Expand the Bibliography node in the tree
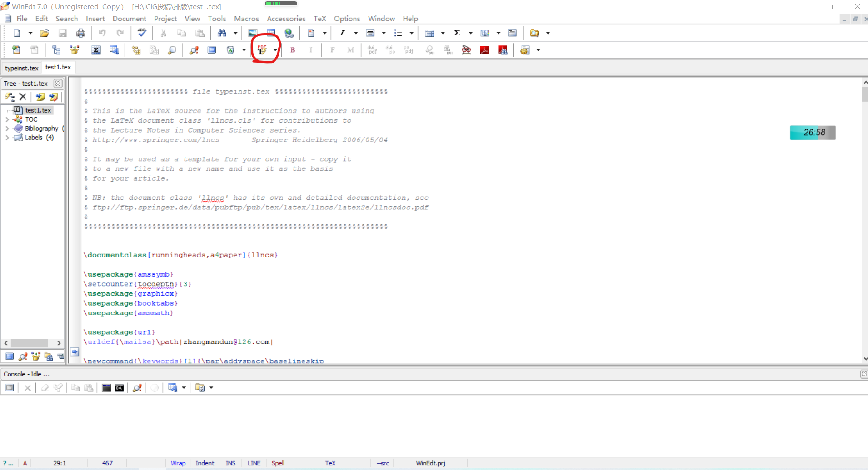Viewport: 868px width, 470px height. point(7,129)
